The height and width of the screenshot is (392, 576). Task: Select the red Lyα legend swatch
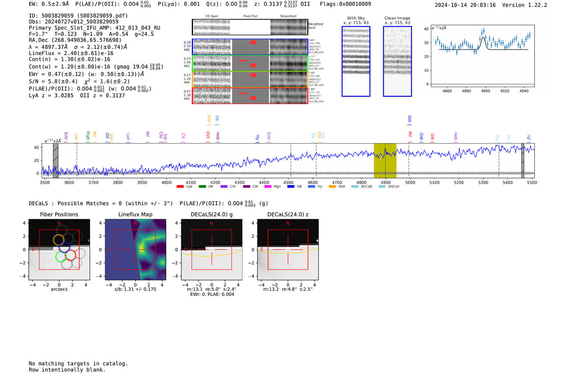[180, 186]
